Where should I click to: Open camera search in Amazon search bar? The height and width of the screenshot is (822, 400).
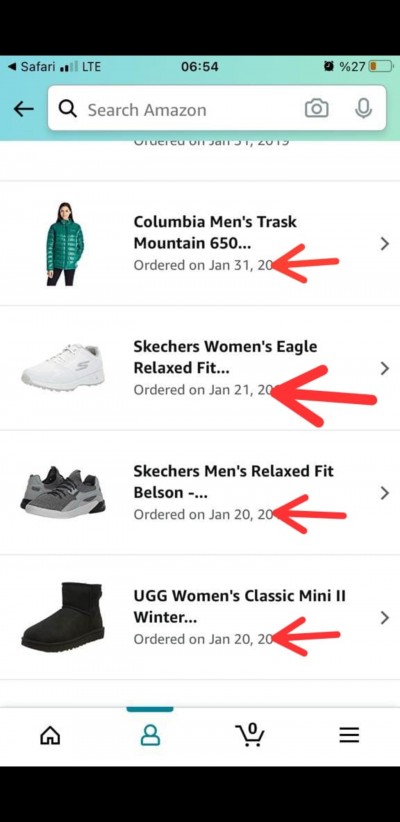[317, 109]
